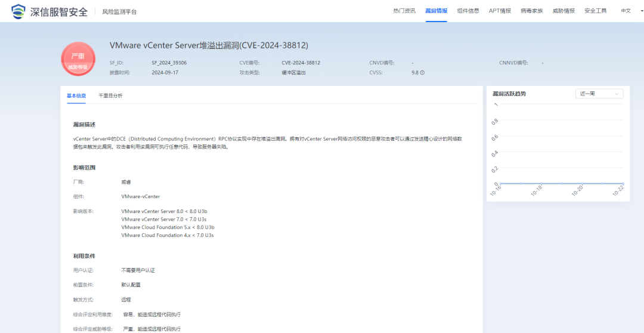Select the SF_2024_39306 ID value
The image size is (644, 333).
click(x=169, y=63)
